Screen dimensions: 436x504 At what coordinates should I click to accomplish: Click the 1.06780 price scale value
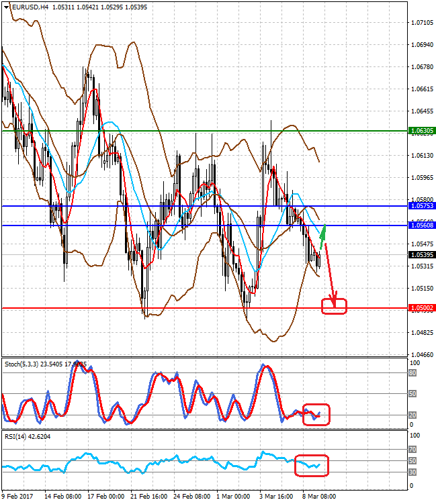tap(422, 67)
